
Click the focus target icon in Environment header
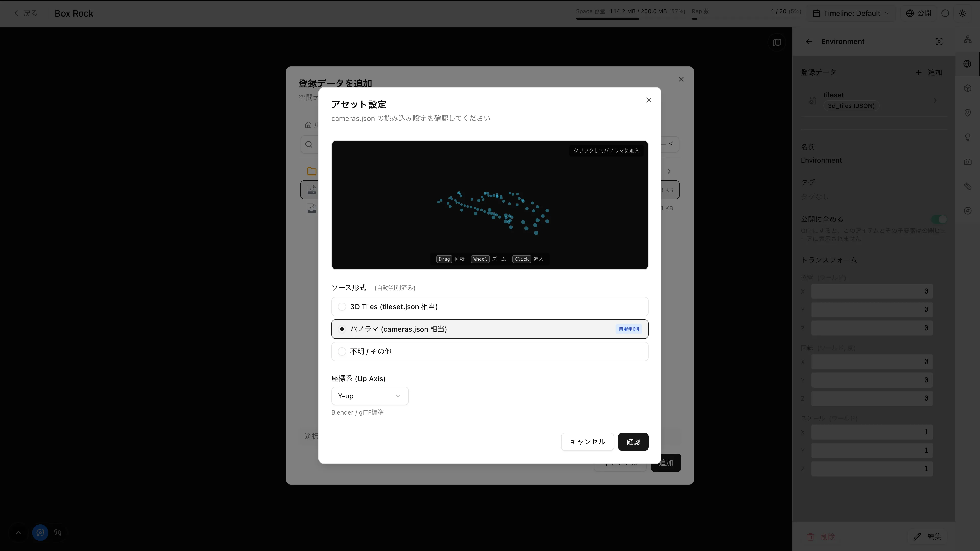[x=939, y=41]
